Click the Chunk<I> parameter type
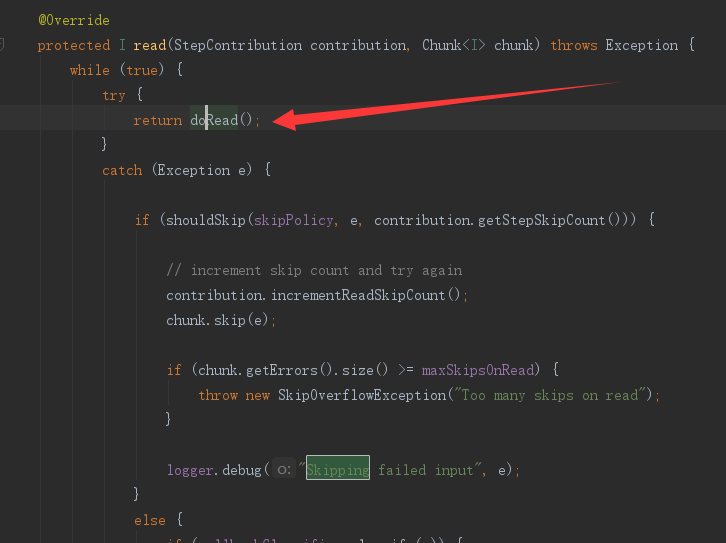 coord(454,45)
